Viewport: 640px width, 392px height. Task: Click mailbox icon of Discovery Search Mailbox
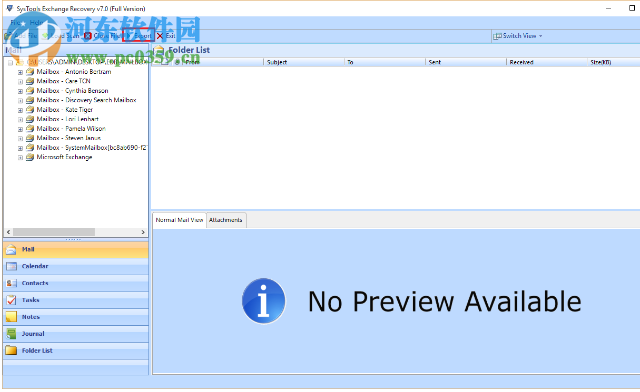pos(30,100)
